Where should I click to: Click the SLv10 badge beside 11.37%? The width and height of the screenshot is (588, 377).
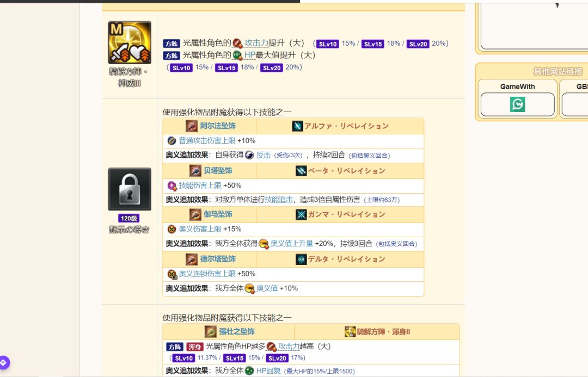coord(184,359)
